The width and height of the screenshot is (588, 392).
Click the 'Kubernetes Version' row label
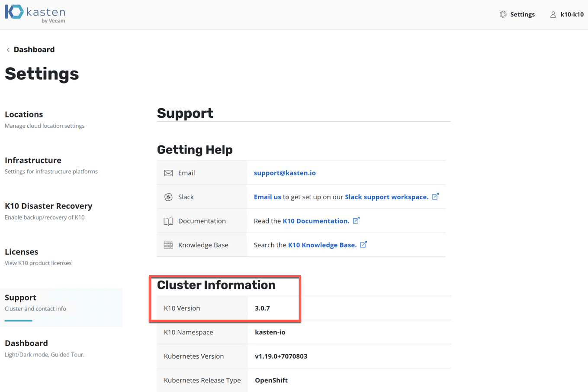click(x=194, y=356)
